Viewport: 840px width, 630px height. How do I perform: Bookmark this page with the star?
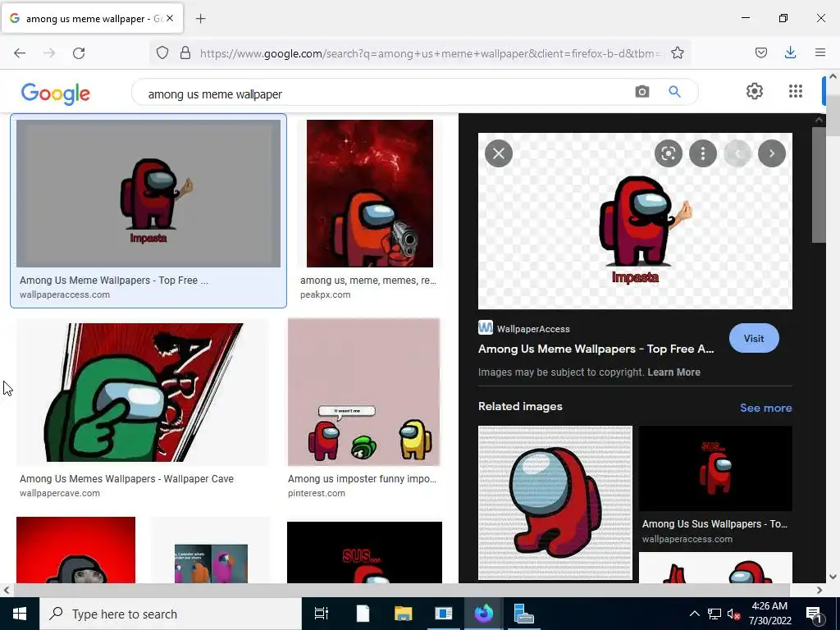pos(677,53)
